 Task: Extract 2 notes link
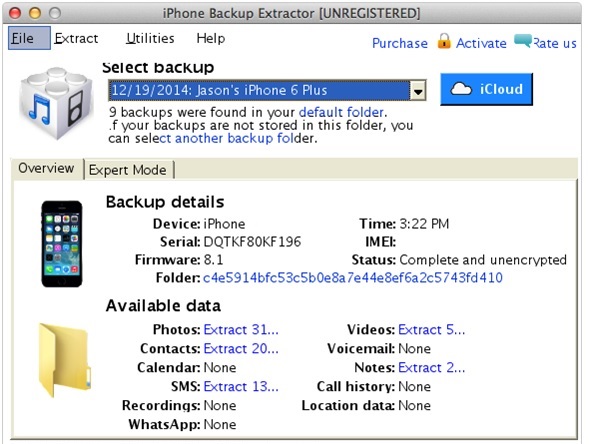coord(432,367)
